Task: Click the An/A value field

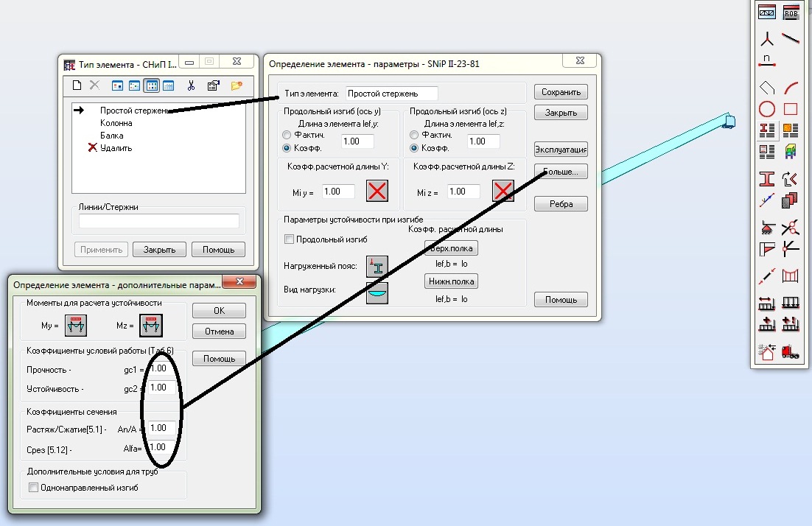Action: pyautogui.click(x=161, y=428)
